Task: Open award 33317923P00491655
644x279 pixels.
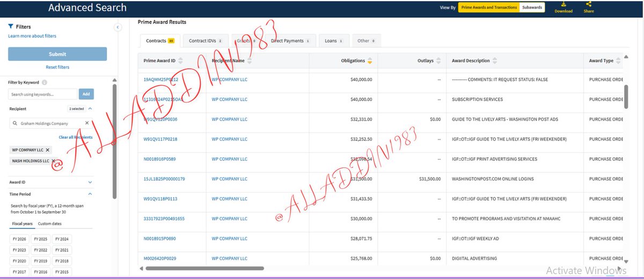Action: point(164,218)
